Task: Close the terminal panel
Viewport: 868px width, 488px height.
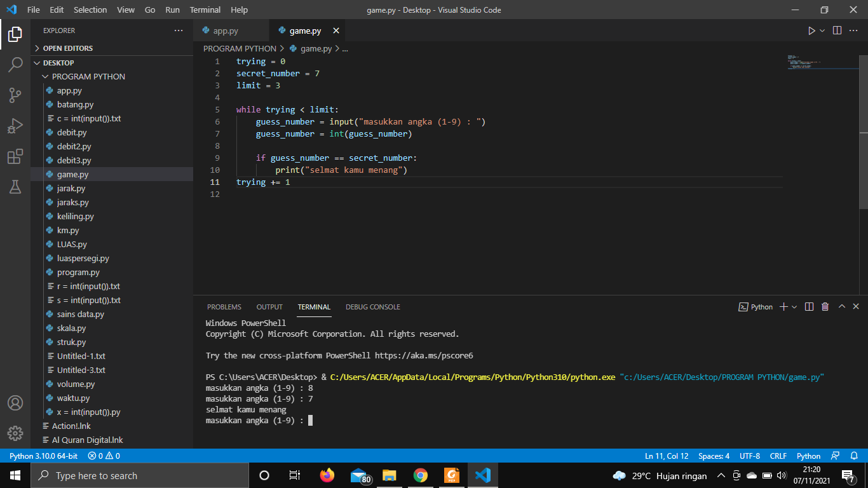Action: [x=856, y=307]
